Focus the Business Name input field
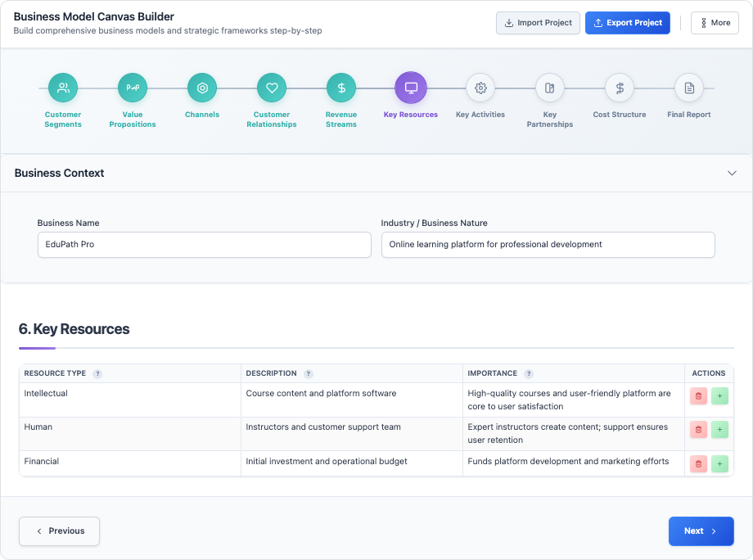The width and height of the screenshot is (753, 560). point(205,245)
